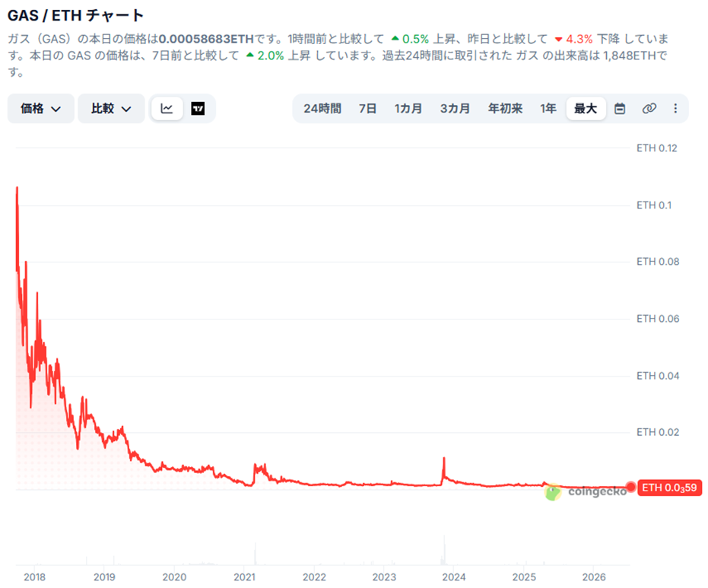Image resolution: width=708 pixels, height=588 pixels.
Task: Click the ETH 0.1 axis label
Action: tap(654, 205)
